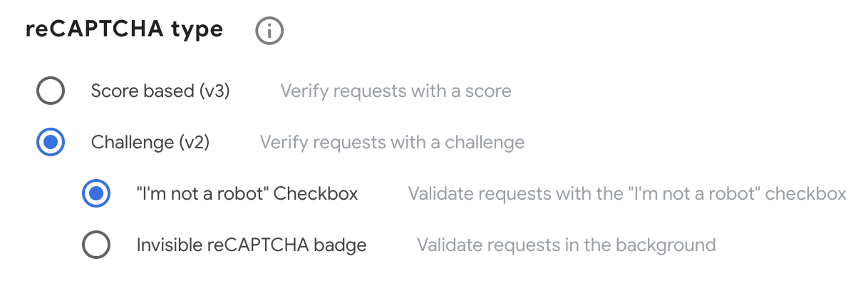Choose the "I'm not a robot" Checkbox radio
Image resolution: width=868 pixels, height=291 pixels.
coord(96,194)
